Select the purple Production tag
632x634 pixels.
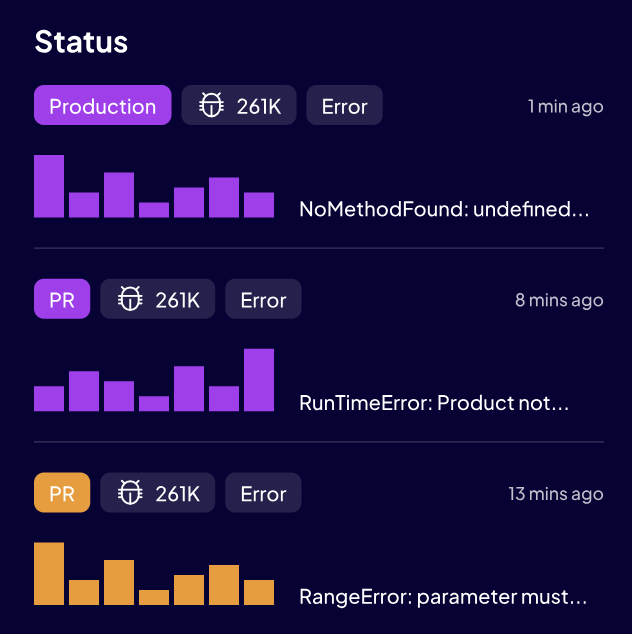coord(103,105)
